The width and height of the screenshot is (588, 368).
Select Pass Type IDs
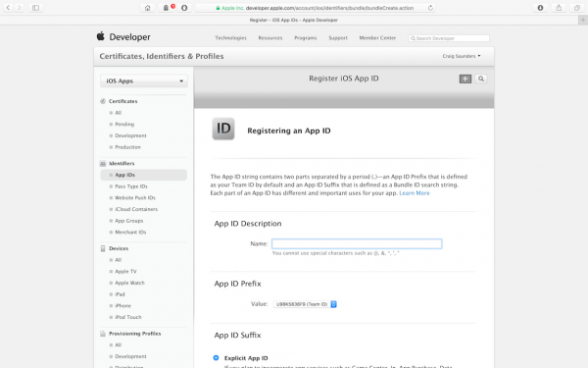pos(131,186)
